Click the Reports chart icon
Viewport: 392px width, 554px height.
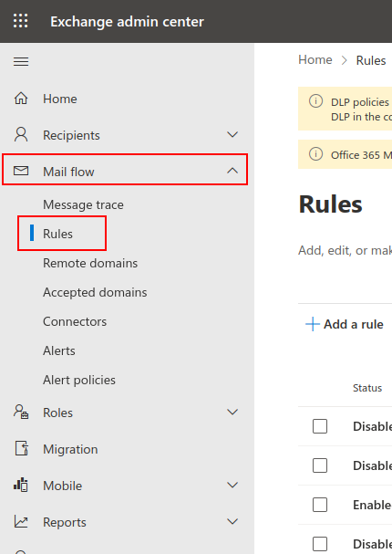pos(21,521)
